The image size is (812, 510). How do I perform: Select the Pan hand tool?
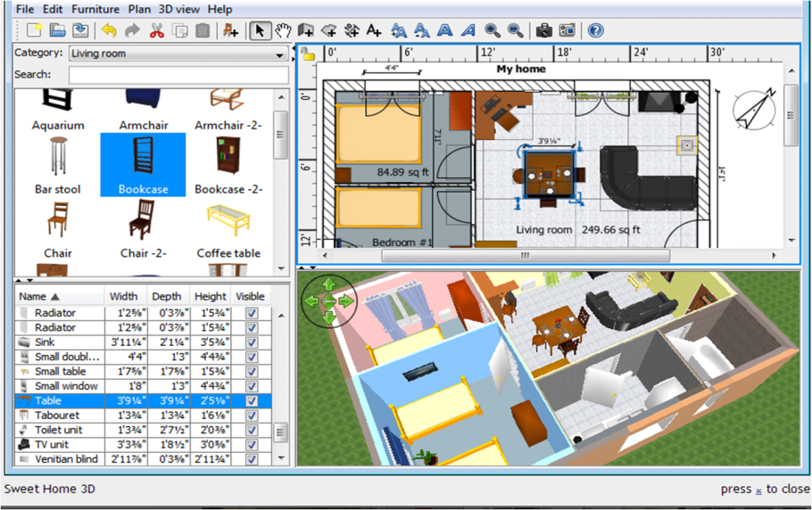pyautogui.click(x=283, y=31)
